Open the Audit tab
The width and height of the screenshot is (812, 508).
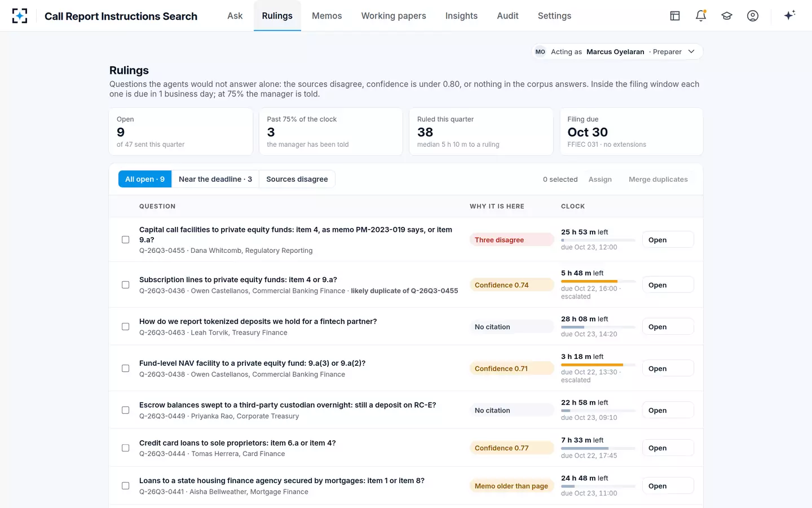pos(507,16)
